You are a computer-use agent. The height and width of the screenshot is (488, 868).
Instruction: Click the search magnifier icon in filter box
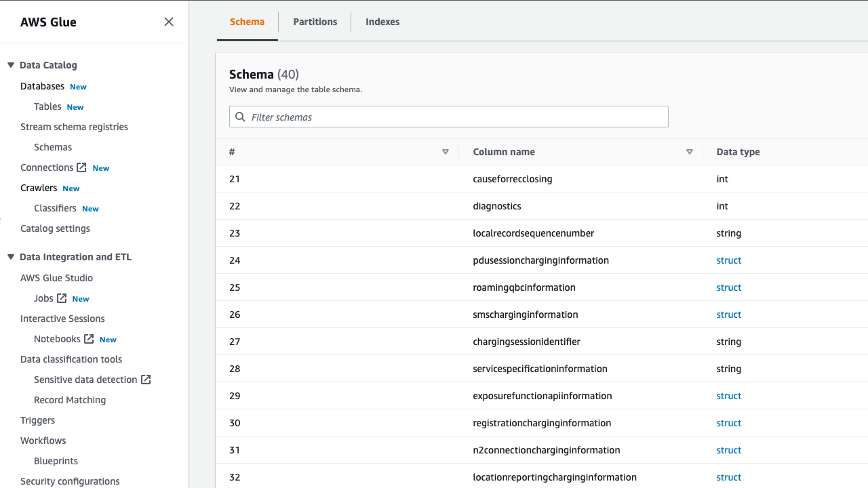click(240, 117)
